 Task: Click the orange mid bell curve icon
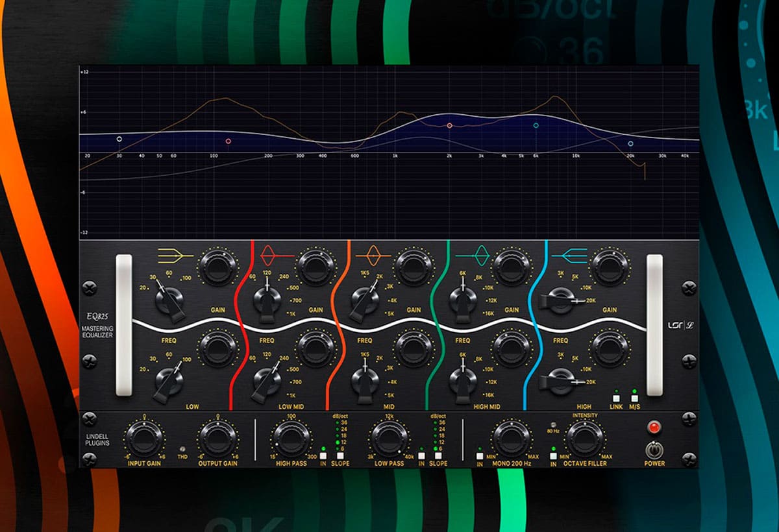373,257
